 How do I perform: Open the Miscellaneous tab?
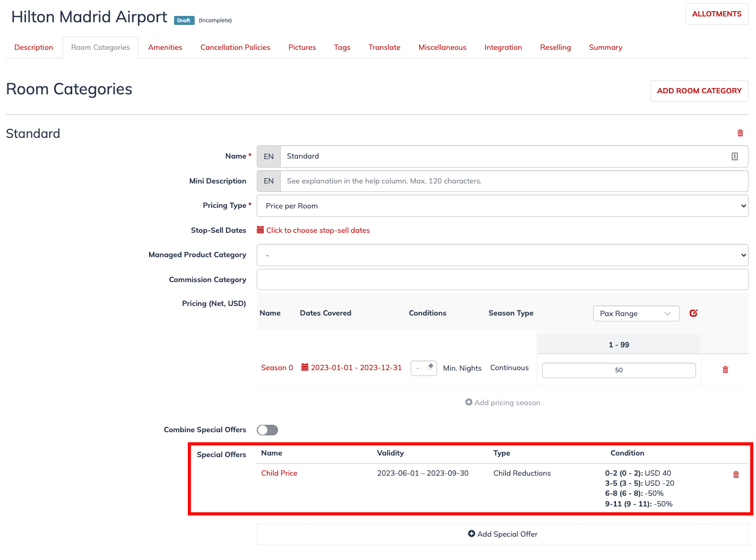[442, 47]
